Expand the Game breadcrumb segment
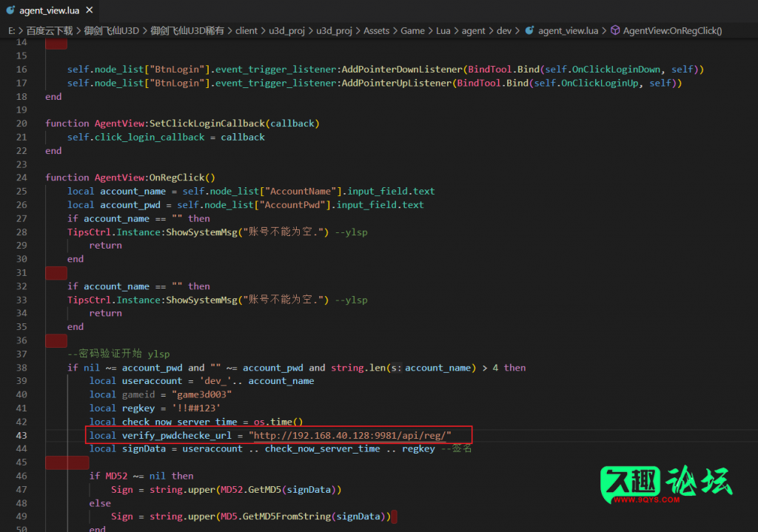Image resolution: width=758 pixels, height=532 pixels. coord(412,31)
